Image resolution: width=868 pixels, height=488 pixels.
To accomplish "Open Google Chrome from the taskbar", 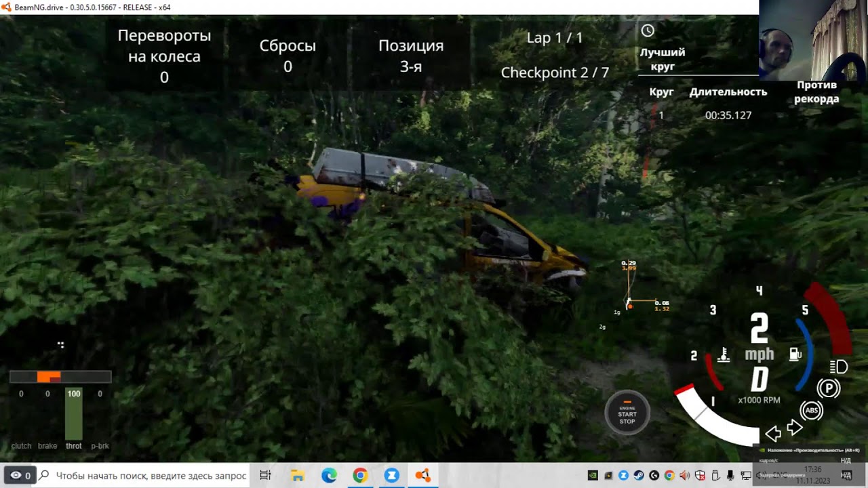I will (x=360, y=476).
